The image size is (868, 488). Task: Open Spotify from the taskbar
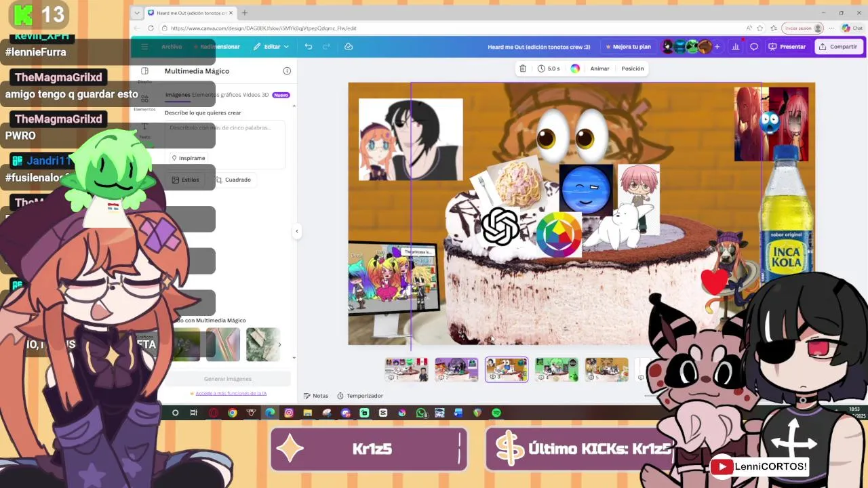(x=496, y=413)
